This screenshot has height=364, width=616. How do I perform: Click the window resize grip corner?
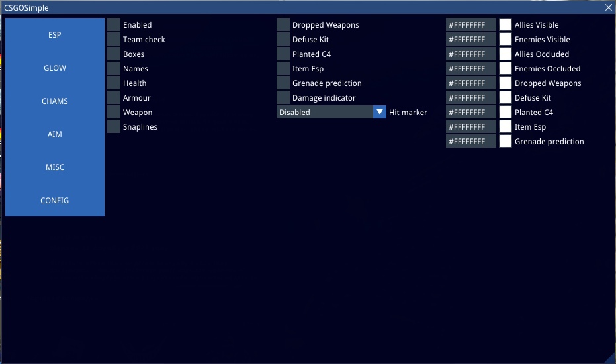(x=611, y=359)
